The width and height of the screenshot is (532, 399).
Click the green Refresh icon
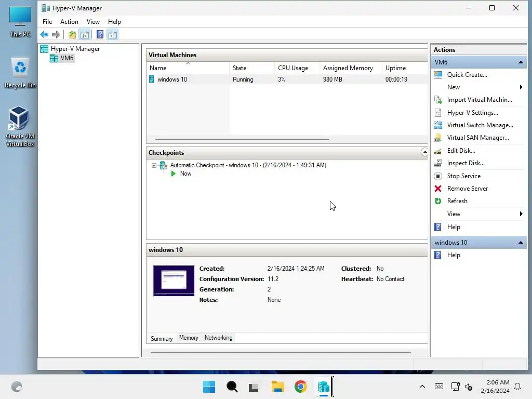tap(438, 201)
